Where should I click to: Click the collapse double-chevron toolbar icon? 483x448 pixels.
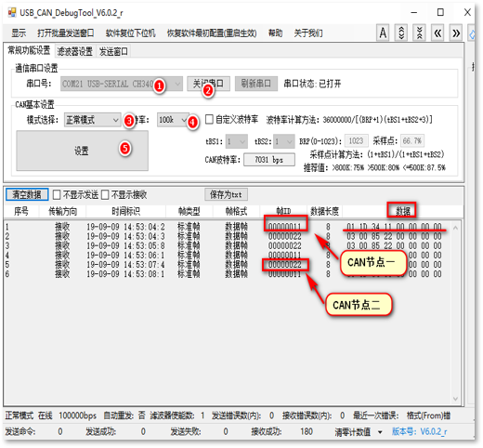tap(420, 33)
